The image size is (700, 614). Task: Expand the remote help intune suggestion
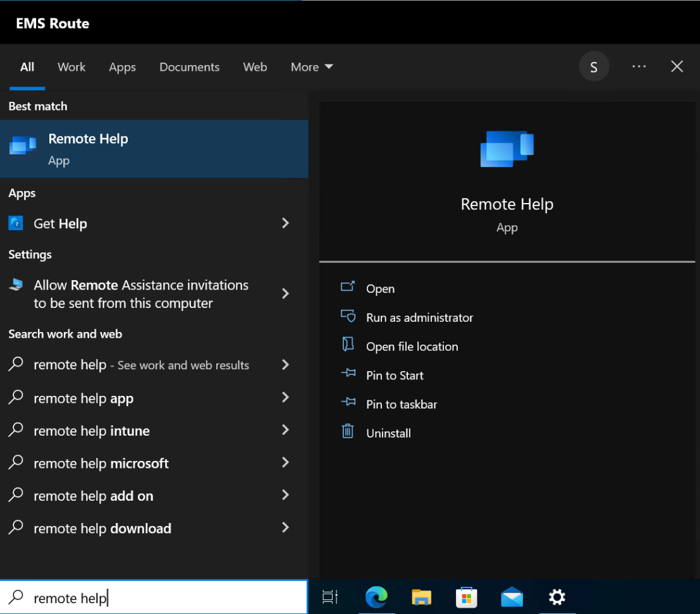point(285,431)
